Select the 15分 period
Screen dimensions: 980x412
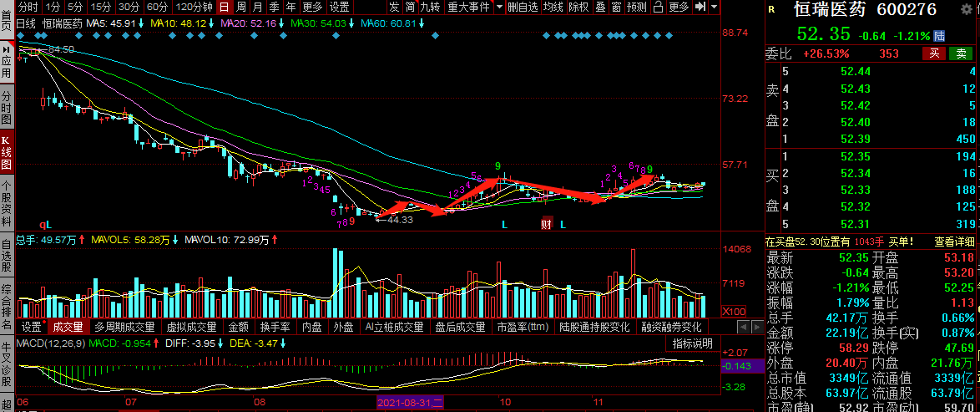click(100, 7)
